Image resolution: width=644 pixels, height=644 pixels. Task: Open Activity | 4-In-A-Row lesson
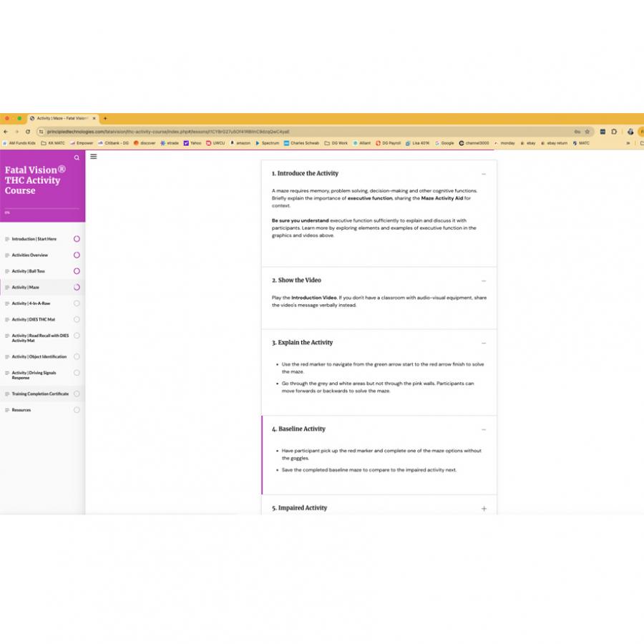click(x=31, y=303)
